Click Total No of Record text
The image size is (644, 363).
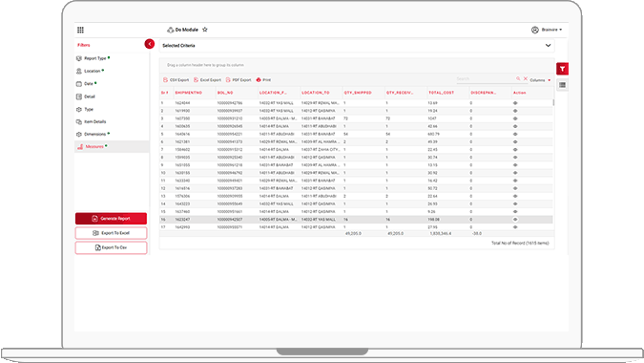click(520, 244)
